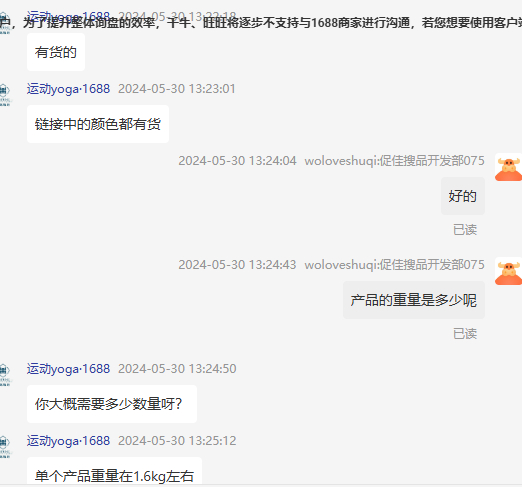Click woloveshuqi sender name at 13:24:04
522x487 pixels.
click(394, 161)
